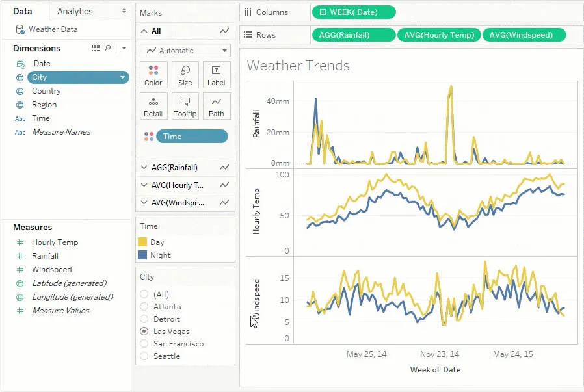Viewport: 584px width, 392px height.
Task: Select the Detroit radio button
Action: (x=144, y=319)
